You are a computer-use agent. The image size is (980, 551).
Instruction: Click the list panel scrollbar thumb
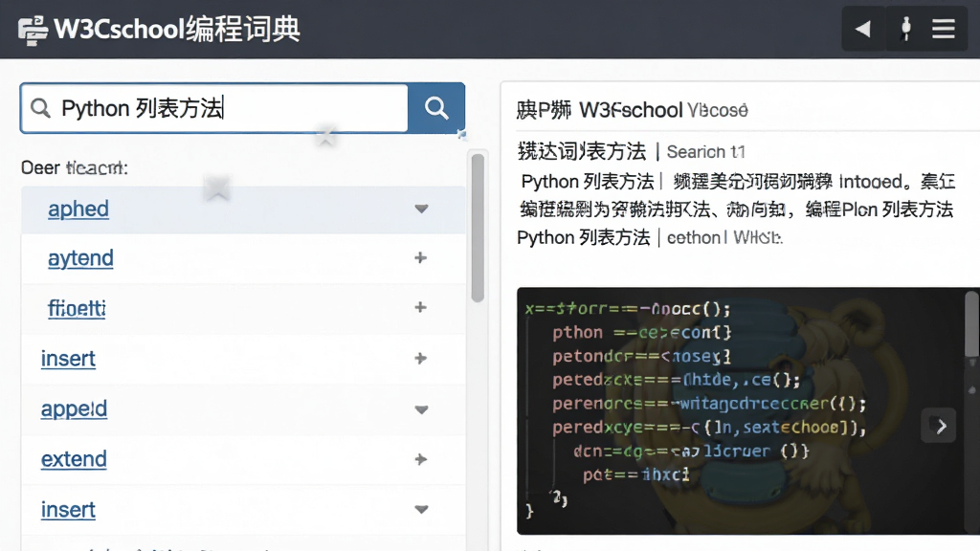click(x=479, y=228)
